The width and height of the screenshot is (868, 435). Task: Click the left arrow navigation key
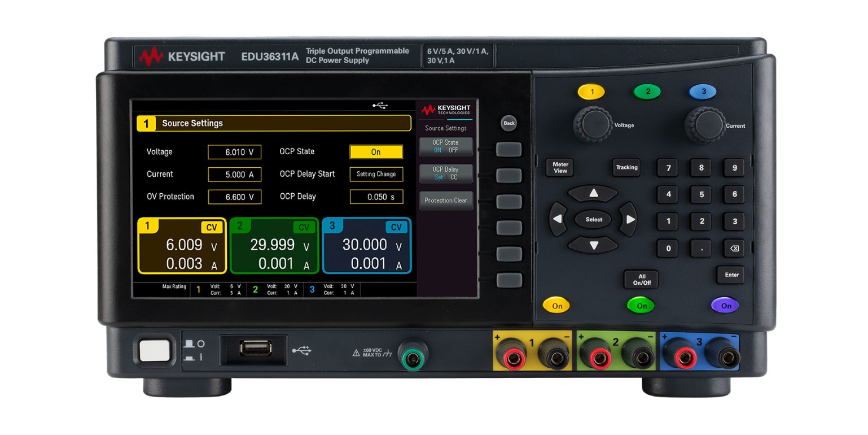point(558,219)
